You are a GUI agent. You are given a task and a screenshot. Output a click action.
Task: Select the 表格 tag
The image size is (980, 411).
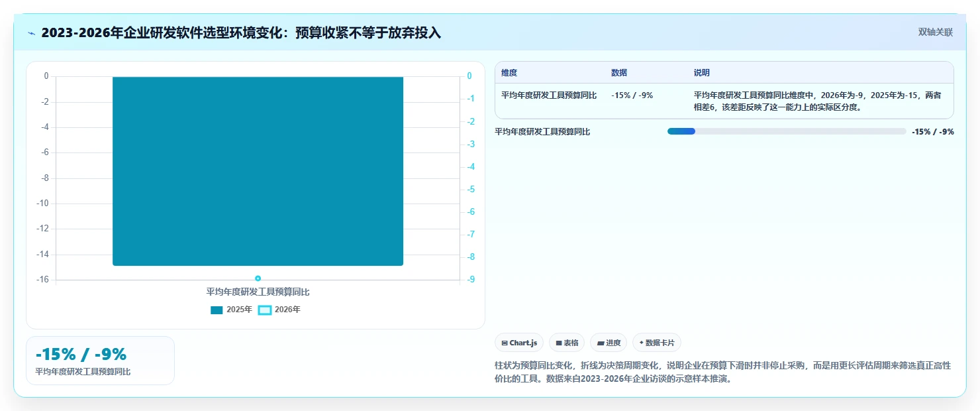(567, 343)
